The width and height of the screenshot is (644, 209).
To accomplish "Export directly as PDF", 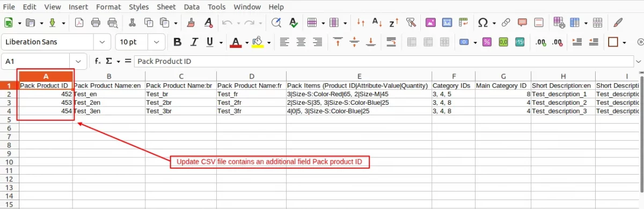I will pyautogui.click(x=79, y=23).
